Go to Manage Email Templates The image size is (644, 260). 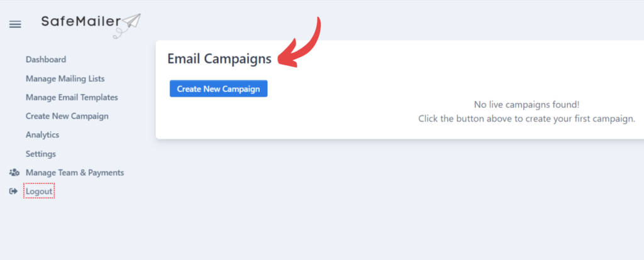coord(72,97)
